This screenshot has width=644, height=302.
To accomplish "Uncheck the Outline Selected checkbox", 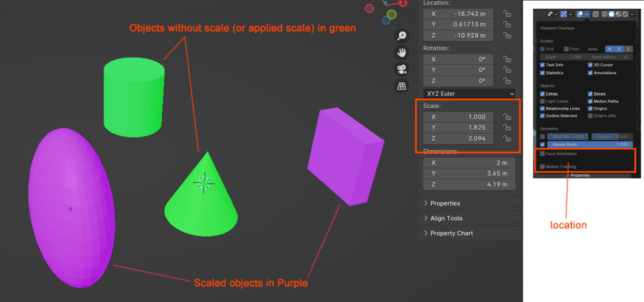I will point(542,116).
